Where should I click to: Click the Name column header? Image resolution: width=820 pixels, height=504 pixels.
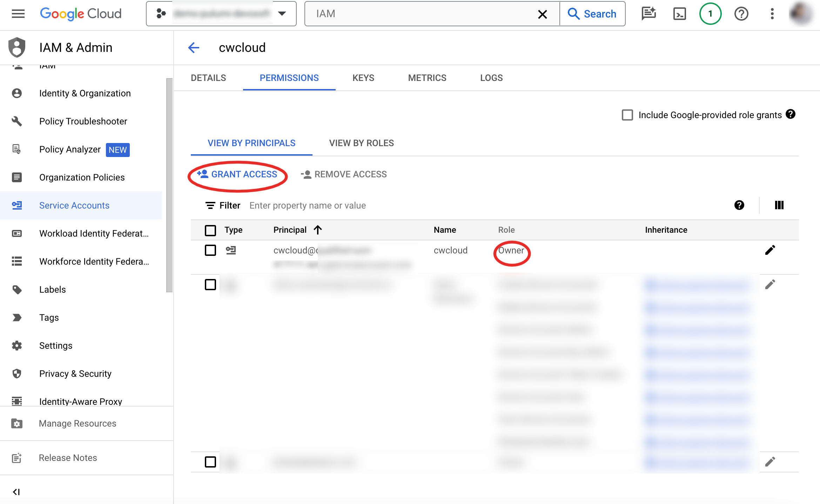(445, 230)
